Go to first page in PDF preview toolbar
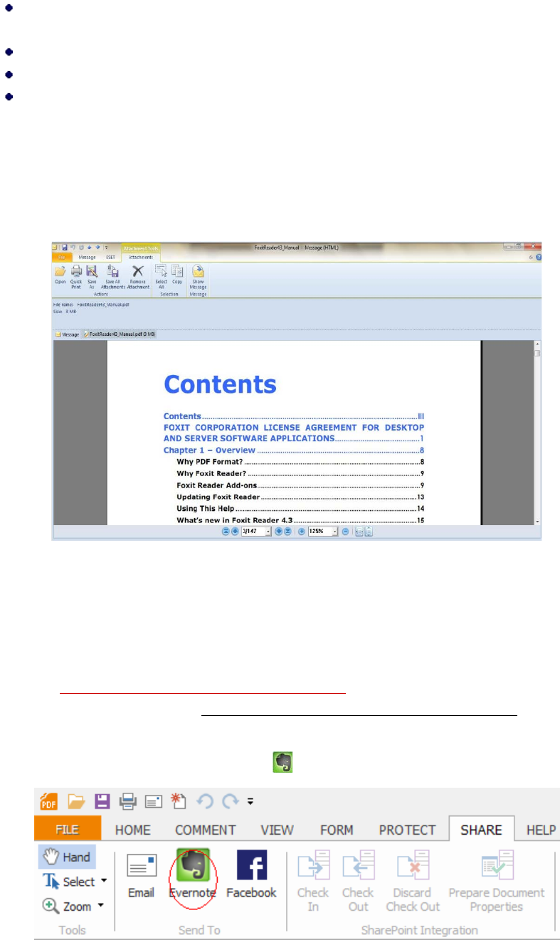Screen dimensions: 560x940 pyautogui.click(x=226, y=532)
